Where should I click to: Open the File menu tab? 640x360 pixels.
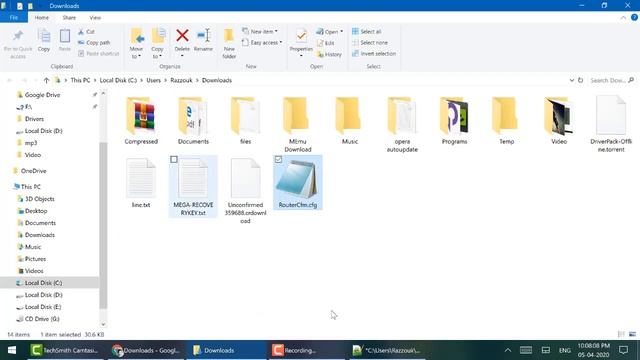[14, 18]
